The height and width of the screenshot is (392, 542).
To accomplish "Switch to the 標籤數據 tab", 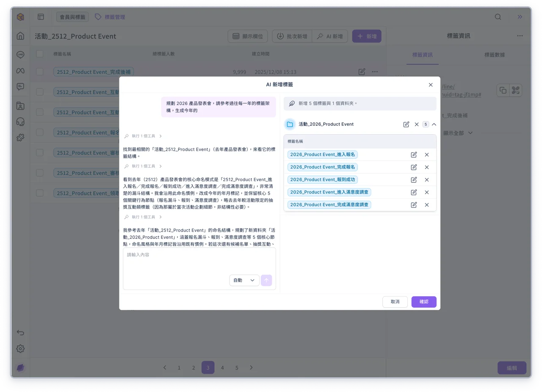I will tap(495, 55).
